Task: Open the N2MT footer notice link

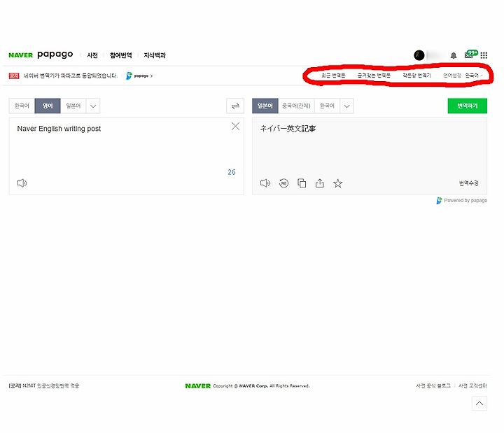Action: click(x=43, y=385)
